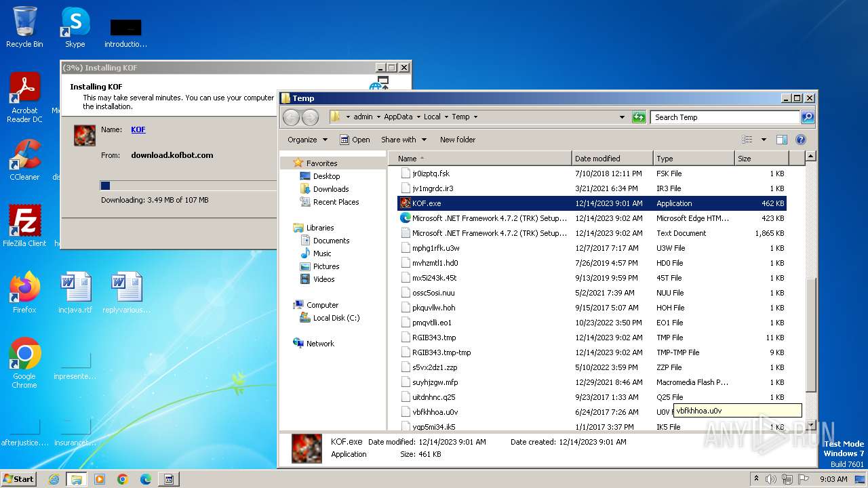The image size is (868, 488).
Task: Open Chrome from the taskbar
Action: pos(123,479)
